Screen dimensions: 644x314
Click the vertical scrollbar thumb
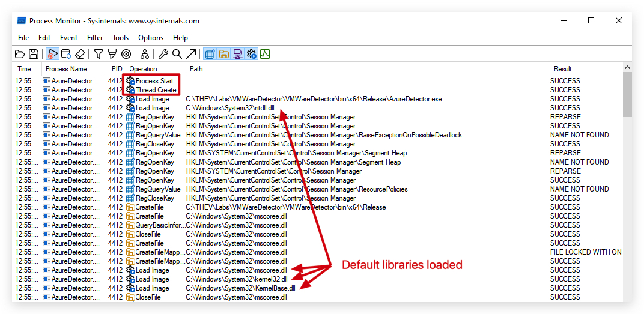[x=627, y=95]
